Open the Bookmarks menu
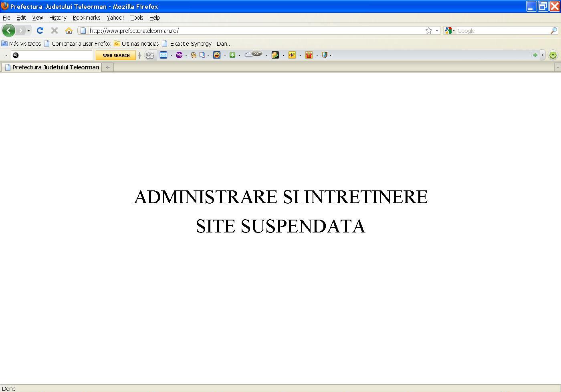 pos(87,18)
